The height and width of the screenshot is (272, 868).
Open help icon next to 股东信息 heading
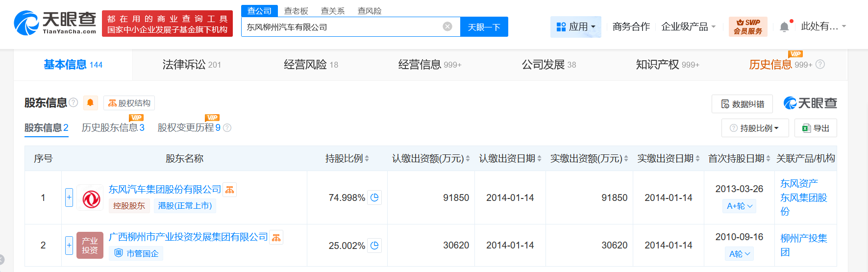coord(74,102)
